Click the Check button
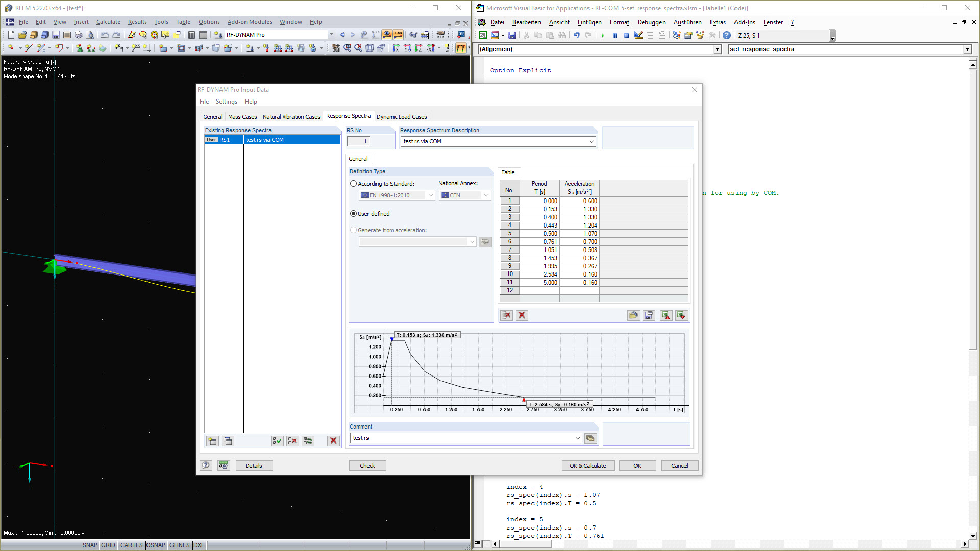 click(367, 466)
